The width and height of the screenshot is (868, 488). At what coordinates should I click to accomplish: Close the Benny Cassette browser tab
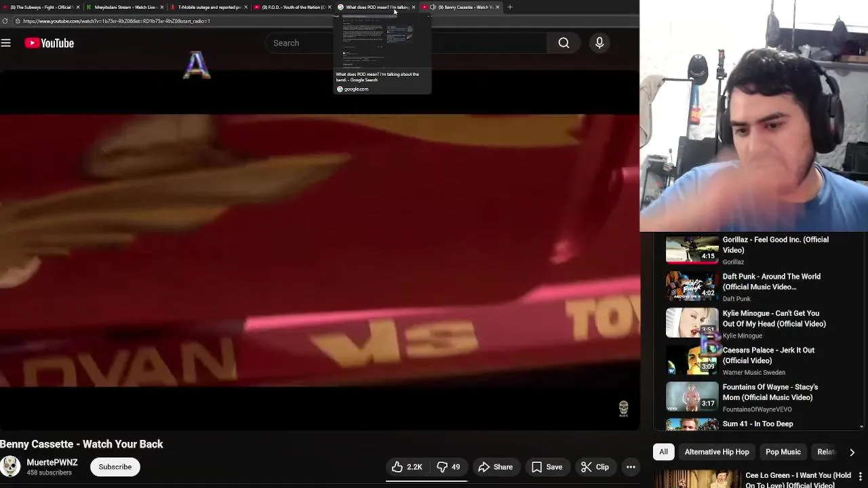click(x=498, y=7)
